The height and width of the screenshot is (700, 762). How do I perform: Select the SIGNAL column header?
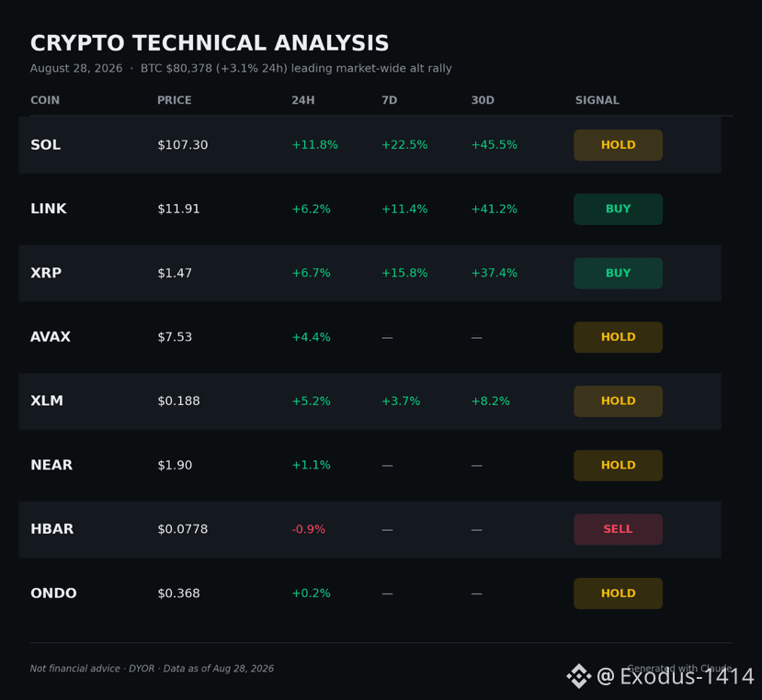(x=597, y=100)
